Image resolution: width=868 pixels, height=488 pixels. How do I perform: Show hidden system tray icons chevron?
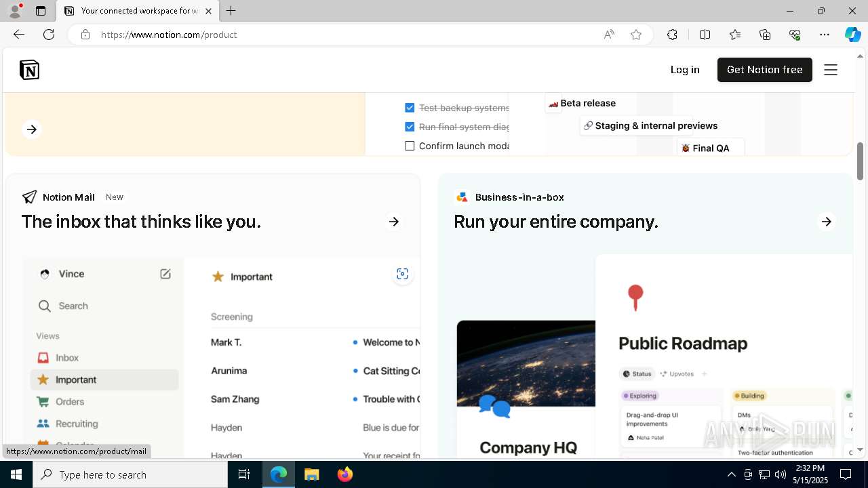point(731,474)
